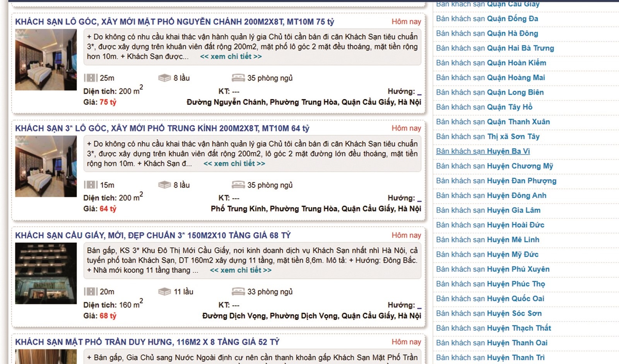
Task: Expand details of the Nguyễn Chánh hotel description
Action: pyautogui.click(x=231, y=57)
